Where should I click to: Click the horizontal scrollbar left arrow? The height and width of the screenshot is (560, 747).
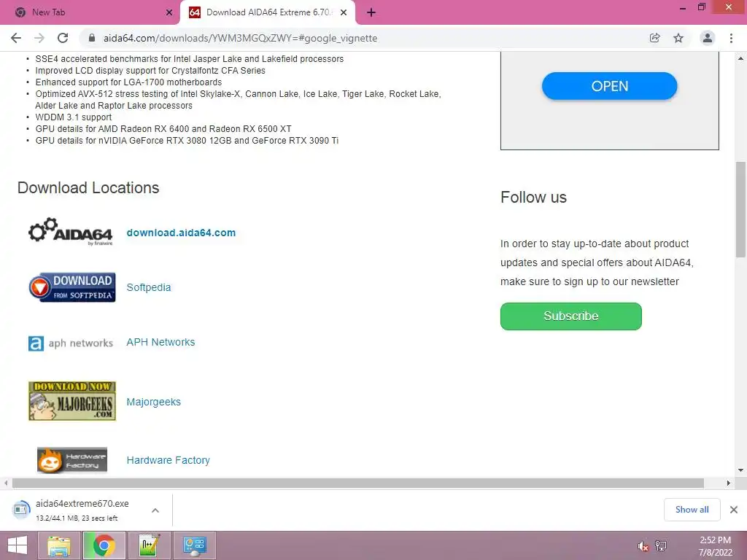[x=6, y=483]
